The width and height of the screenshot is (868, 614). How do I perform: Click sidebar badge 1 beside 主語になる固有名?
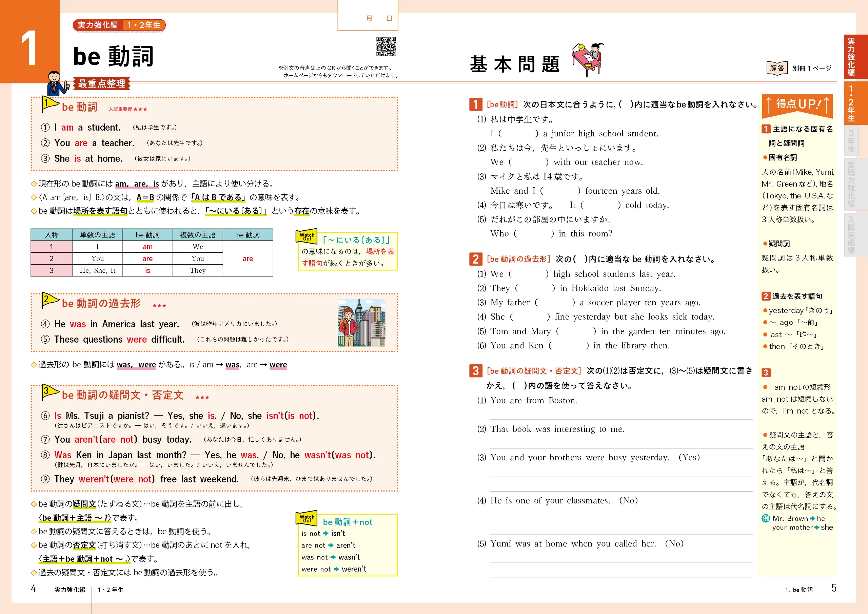point(766,129)
